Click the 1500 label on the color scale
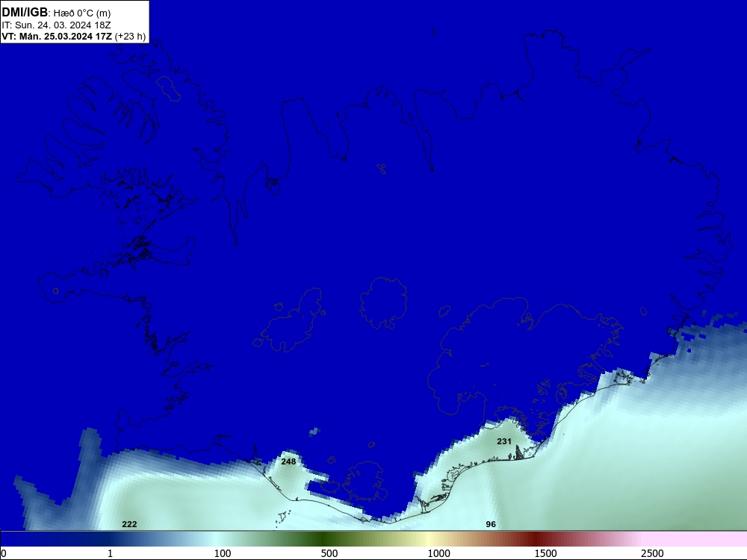 pos(545,553)
